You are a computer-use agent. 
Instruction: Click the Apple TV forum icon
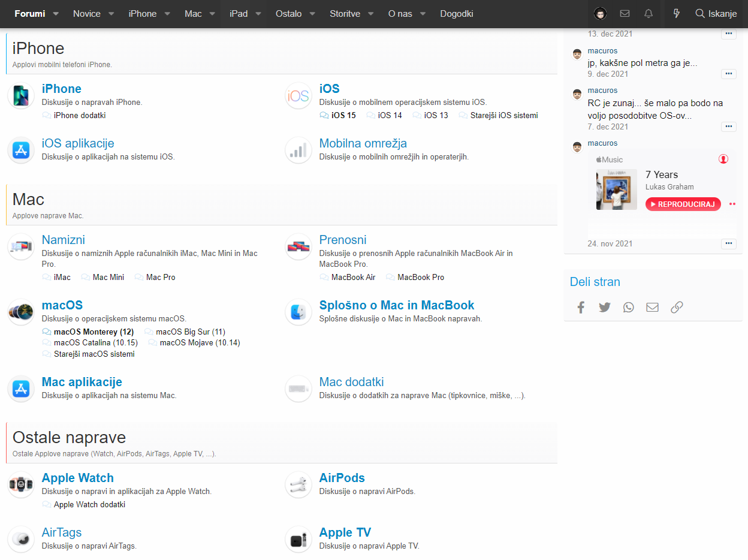pos(298,539)
